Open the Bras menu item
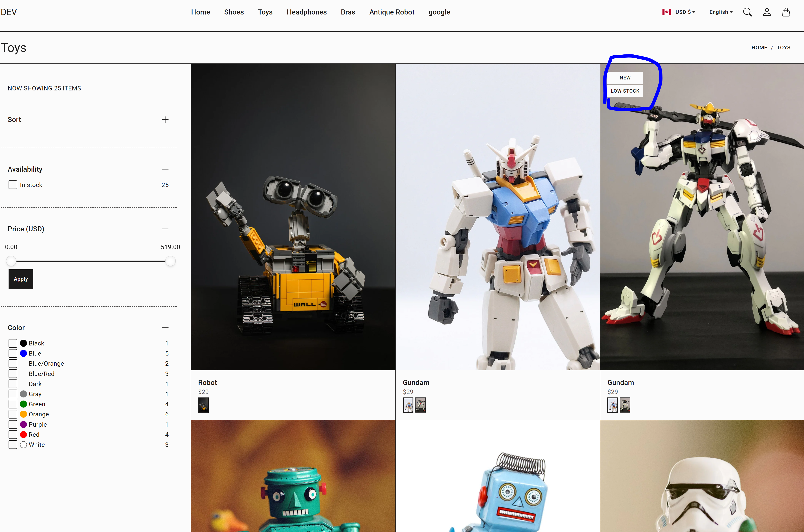The height and width of the screenshot is (532, 804). click(x=348, y=12)
